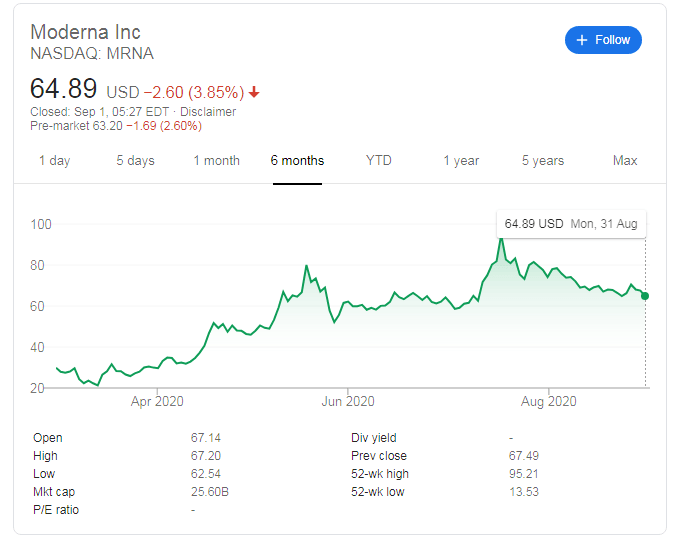Click the chart peak near 95
The height and width of the screenshot is (543, 676).
[501, 238]
